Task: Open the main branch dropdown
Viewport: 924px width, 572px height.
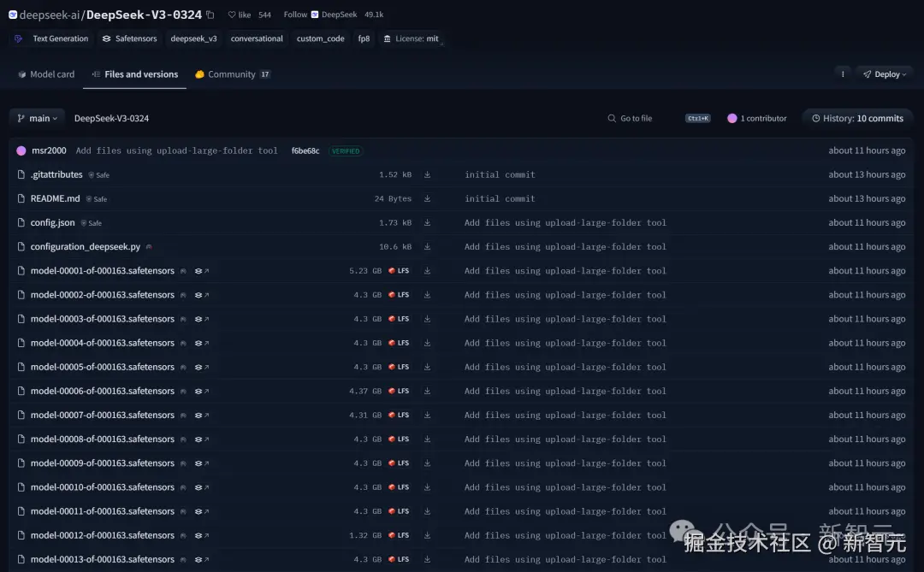Action: [37, 118]
